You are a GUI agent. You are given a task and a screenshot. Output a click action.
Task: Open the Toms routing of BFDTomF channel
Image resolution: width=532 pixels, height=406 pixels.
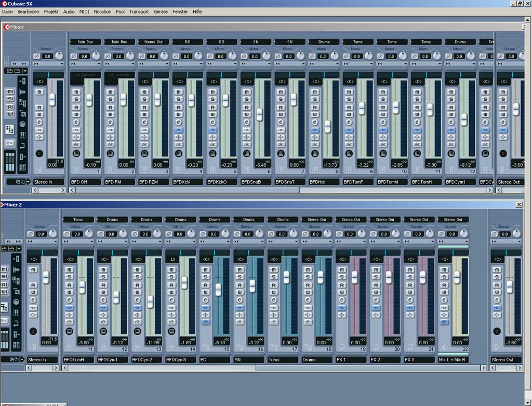point(358,42)
